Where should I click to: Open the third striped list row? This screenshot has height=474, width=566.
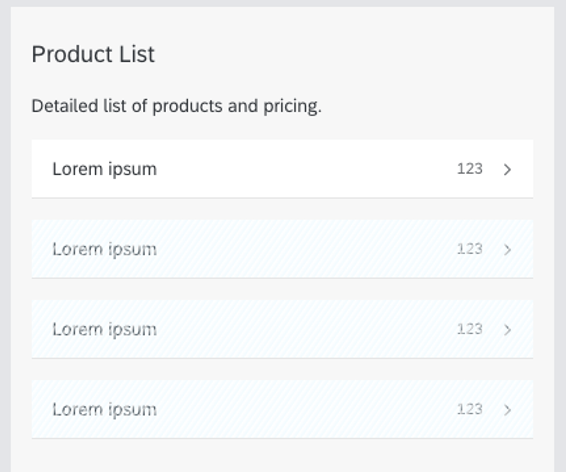coord(282,329)
